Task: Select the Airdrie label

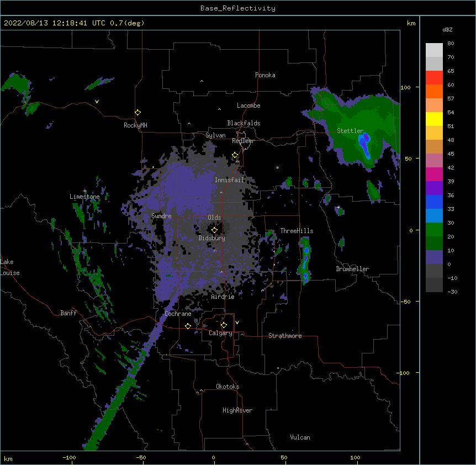Action: tap(223, 297)
